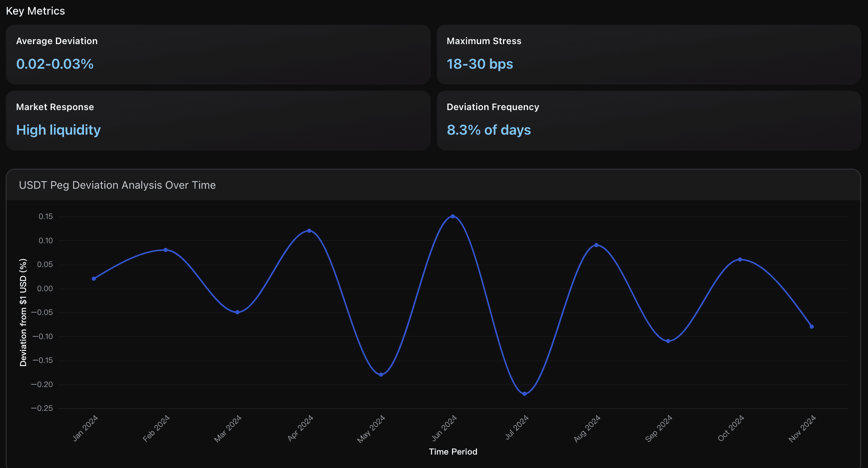Click the May 2024 axis label
868x468 pixels.
pos(371,429)
